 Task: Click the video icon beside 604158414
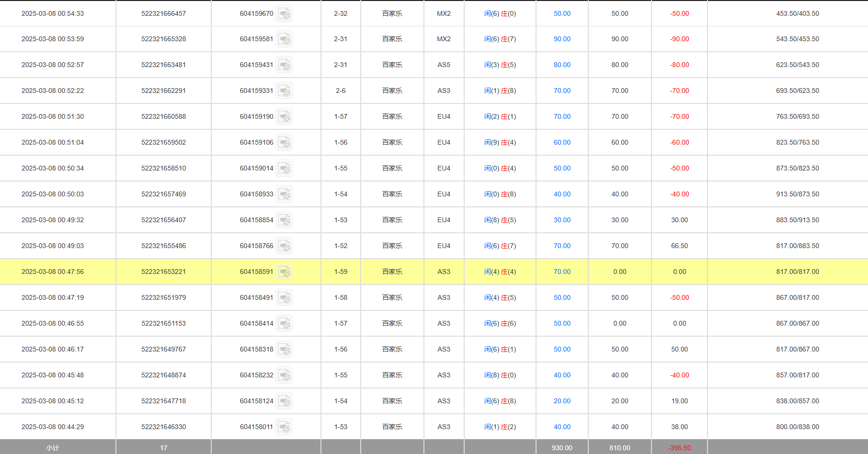click(x=285, y=324)
